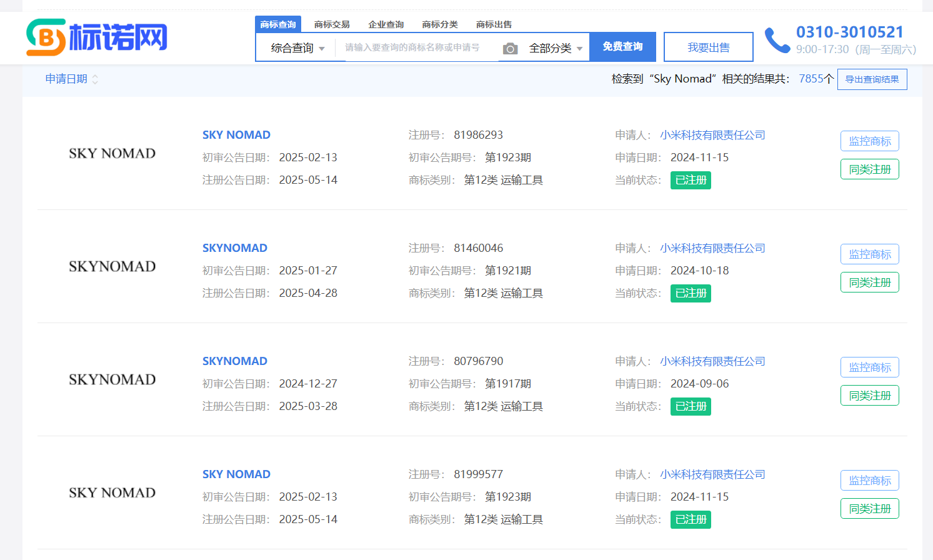Click 监控商标 for registration 81986293

tap(870, 141)
